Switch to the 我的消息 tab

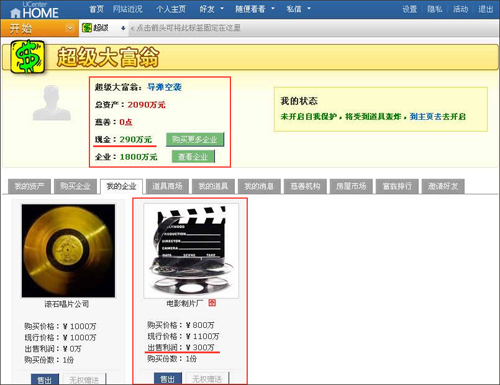[x=259, y=186]
